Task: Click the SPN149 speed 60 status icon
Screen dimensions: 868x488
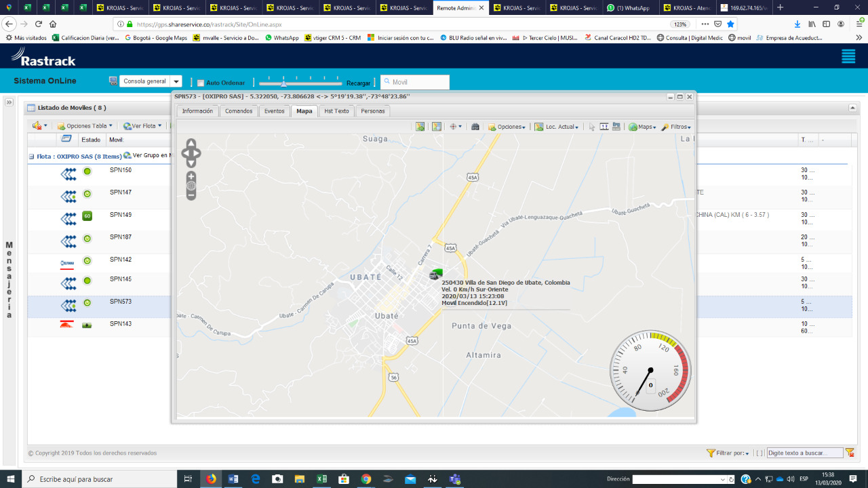Action: pyautogui.click(x=87, y=216)
